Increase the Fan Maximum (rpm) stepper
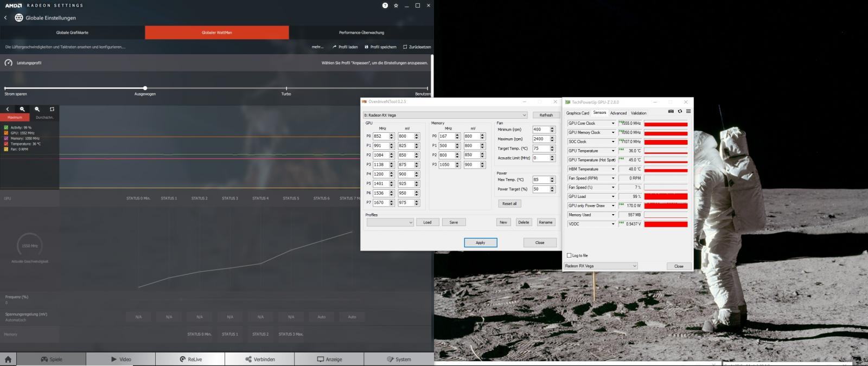This screenshot has width=868, height=366. click(x=552, y=138)
